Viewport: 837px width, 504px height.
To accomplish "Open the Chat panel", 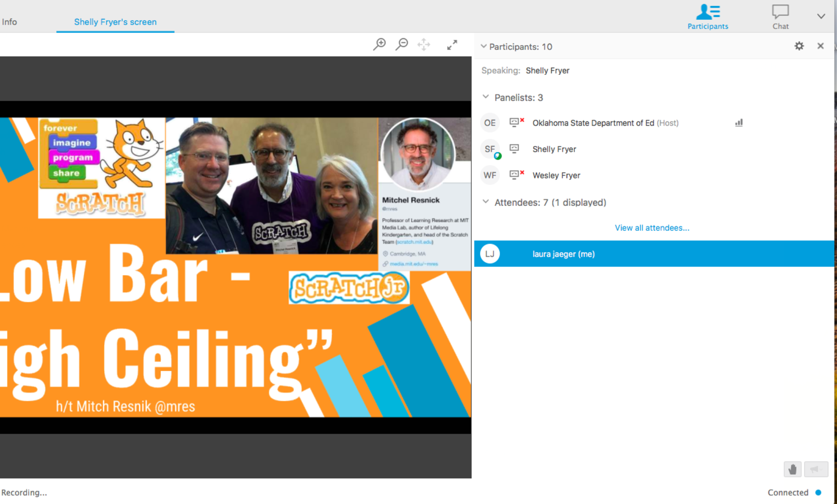I will [780, 17].
